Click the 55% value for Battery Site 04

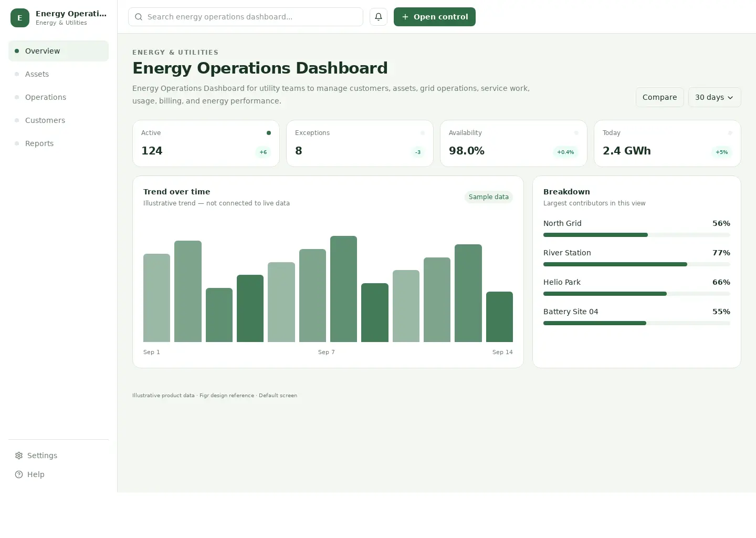point(721,312)
